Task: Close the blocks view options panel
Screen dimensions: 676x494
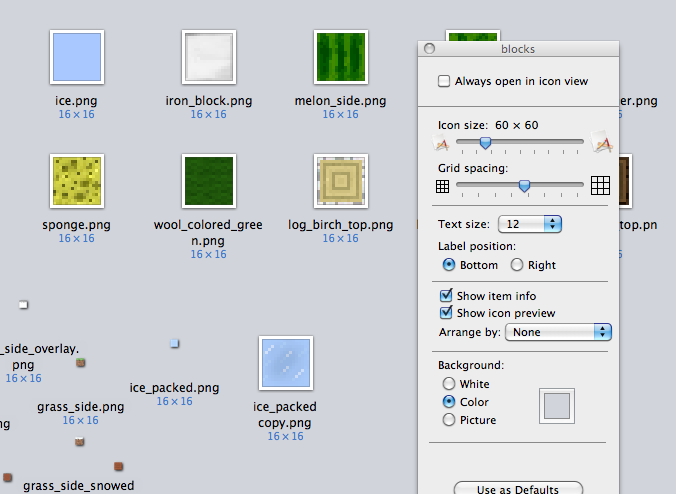Action: click(429, 49)
